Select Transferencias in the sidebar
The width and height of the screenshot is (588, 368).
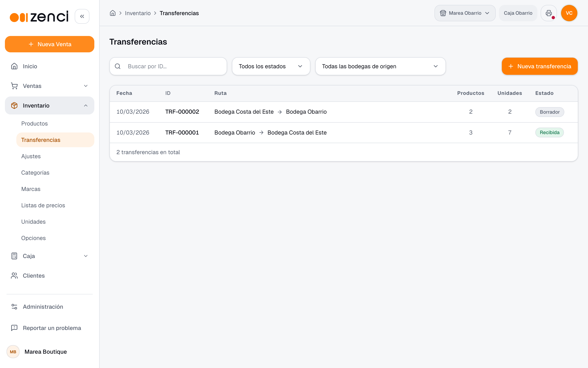(55, 140)
